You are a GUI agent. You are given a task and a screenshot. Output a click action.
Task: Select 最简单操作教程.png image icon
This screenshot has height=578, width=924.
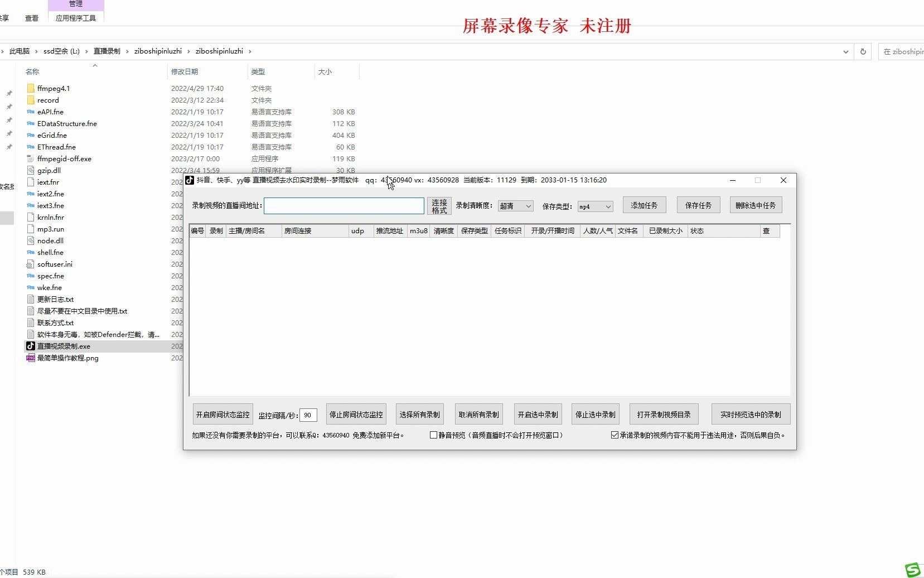click(x=31, y=358)
